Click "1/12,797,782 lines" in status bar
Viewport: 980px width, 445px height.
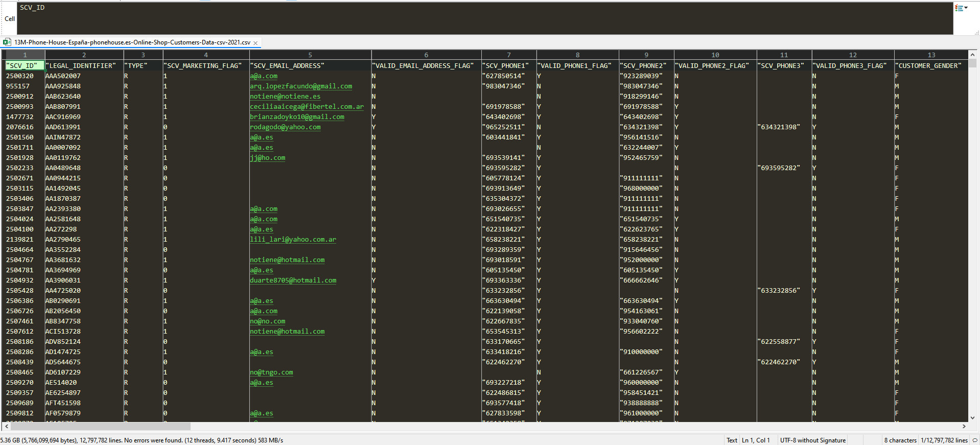[x=944, y=440]
